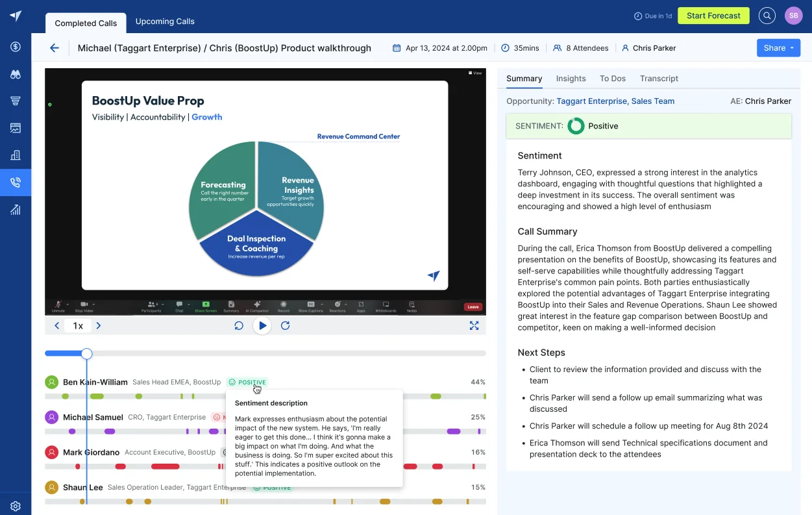Click Ben Kain-William's green avatar icon
This screenshot has width=812, height=515.
click(51, 382)
